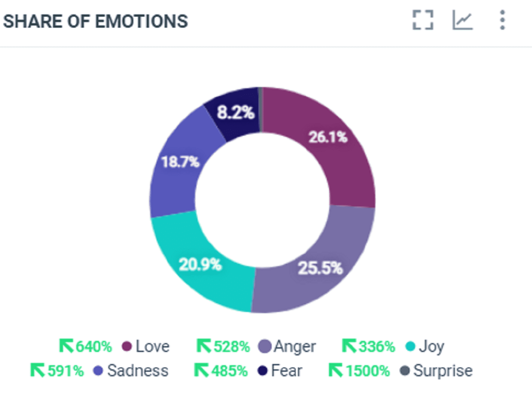Click the green 528% increase arrow
532x396 pixels.
204,346
